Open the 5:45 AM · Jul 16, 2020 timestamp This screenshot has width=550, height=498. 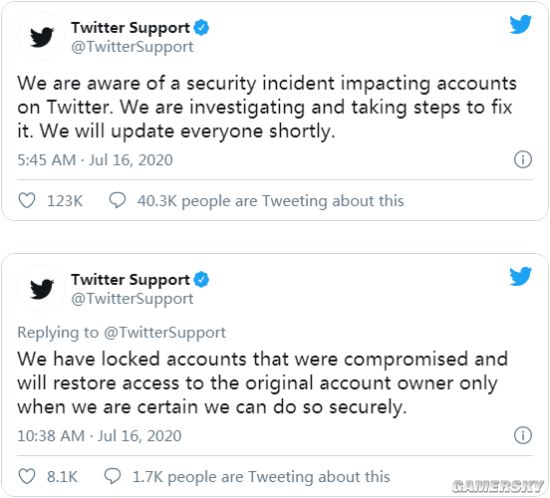(95, 160)
